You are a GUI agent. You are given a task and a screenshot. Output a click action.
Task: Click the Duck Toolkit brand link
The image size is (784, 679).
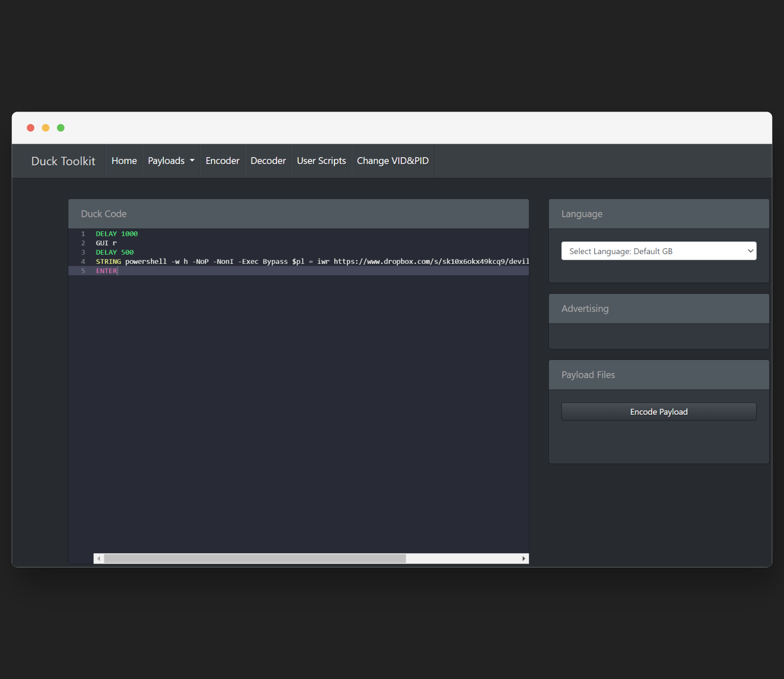[63, 161]
